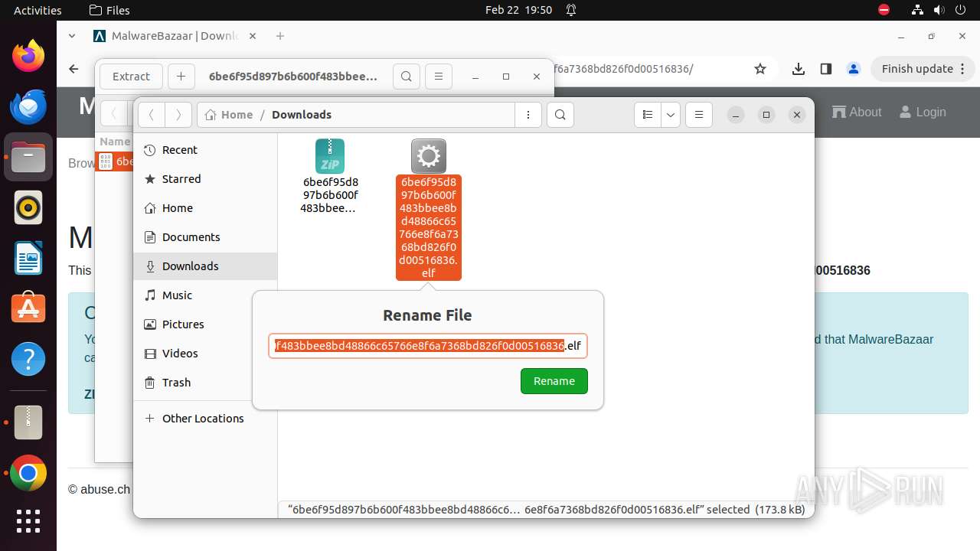980x551 pixels.
Task: Click the red do-not-disturb indicator in the top bar
Action: (884, 10)
